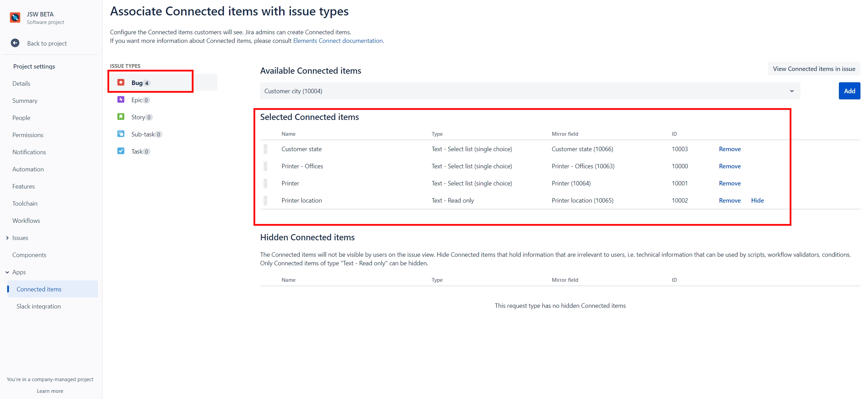The width and height of the screenshot is (868, 399).
Task: Open Workflows in project settings
Action: click(26, 221)
